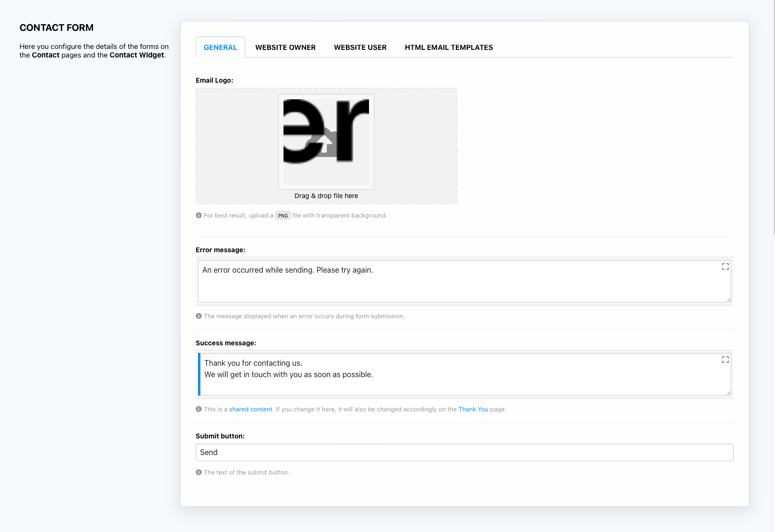
Task: Click the info icon under Error message
Action: coord(199,316)
